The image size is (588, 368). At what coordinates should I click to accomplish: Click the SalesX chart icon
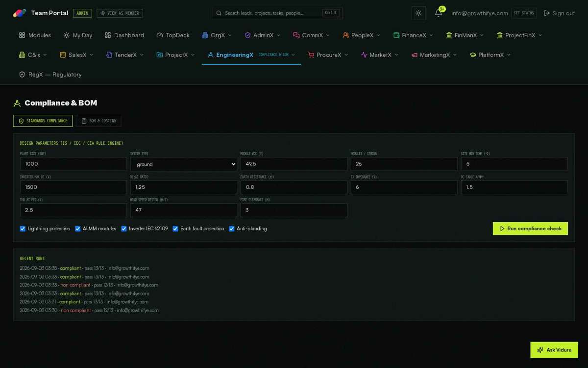click(63, 55)
